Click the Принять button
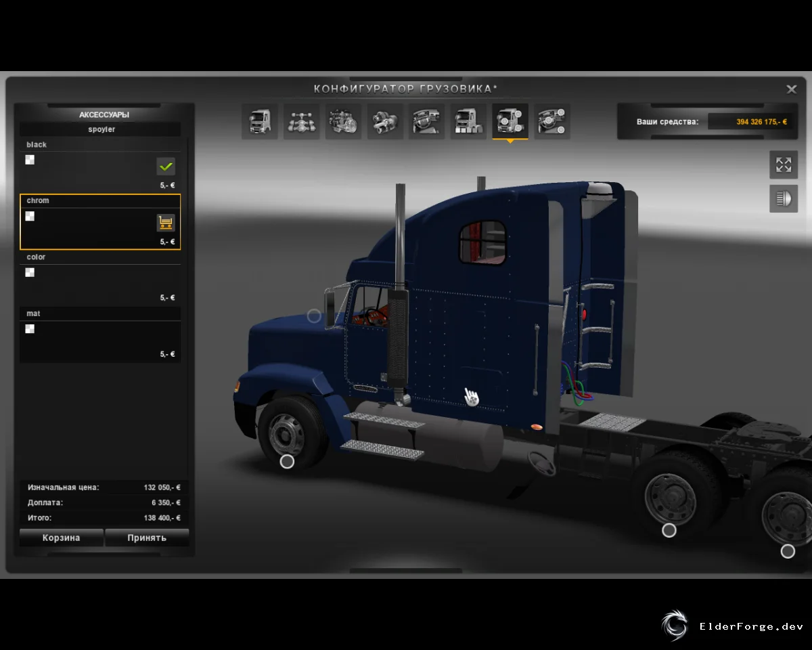Screen dimensions: 812x650 [x=147, y=538]
